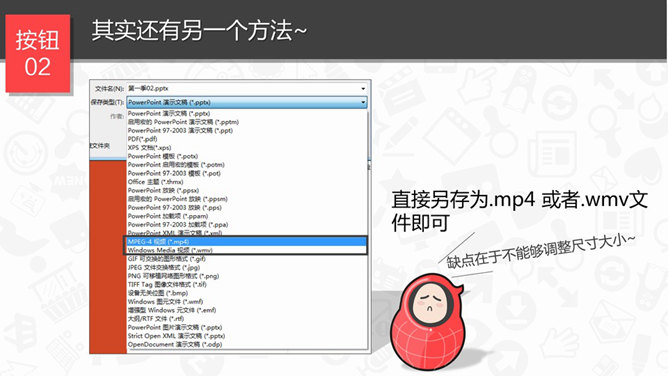Select MPEG-4 视频 (*.mp4) option
Image resolution: width=668 pixels, height=376 pixels.
247,241
